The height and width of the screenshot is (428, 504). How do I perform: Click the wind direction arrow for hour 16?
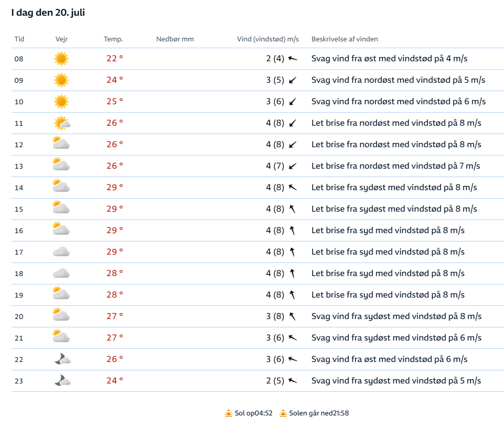(x=293, y=231)
